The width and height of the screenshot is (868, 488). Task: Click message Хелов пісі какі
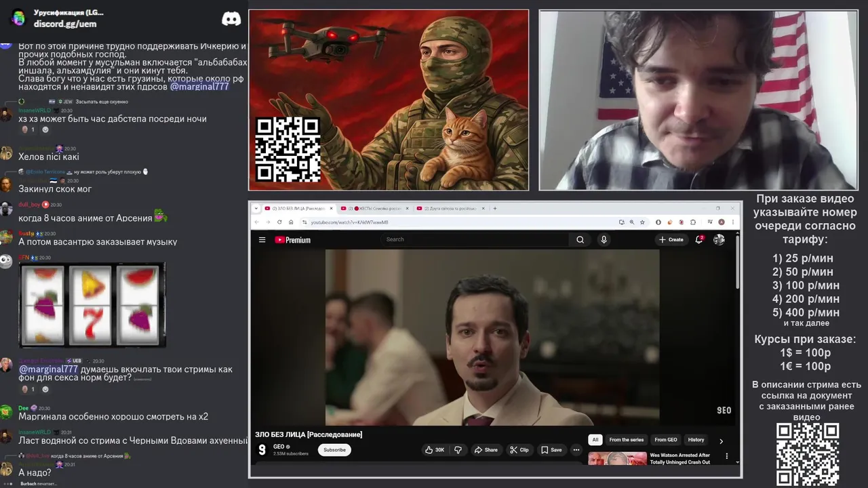49,157
